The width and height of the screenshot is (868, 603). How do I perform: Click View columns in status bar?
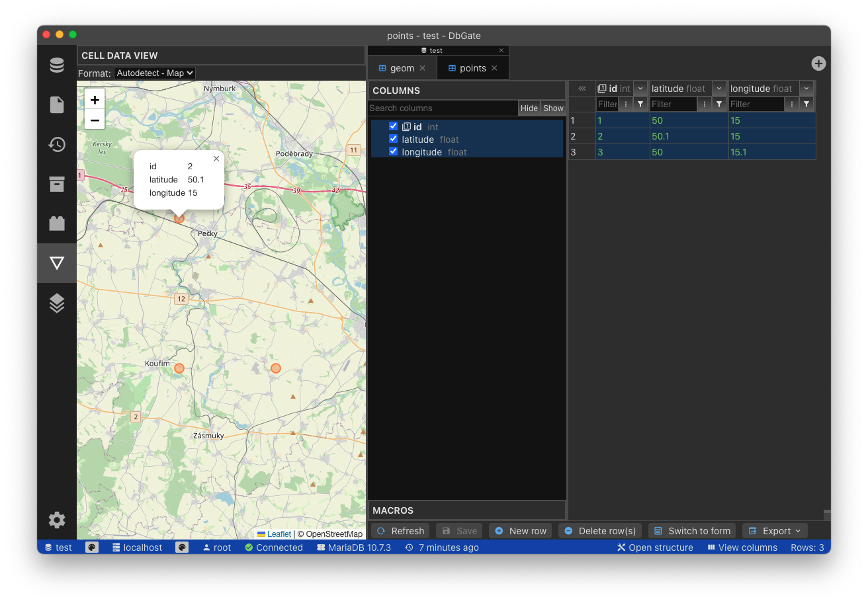click(x=742, y=547)
